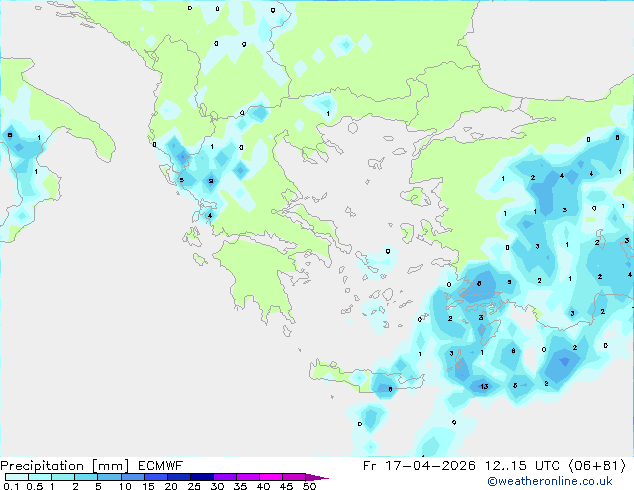
Task: Click the '50' legend scale label
Action: point(310,486)
